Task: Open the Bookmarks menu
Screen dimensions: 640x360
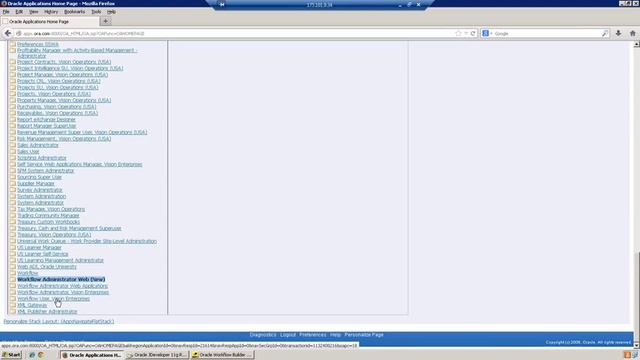Action: pos(74,12)
